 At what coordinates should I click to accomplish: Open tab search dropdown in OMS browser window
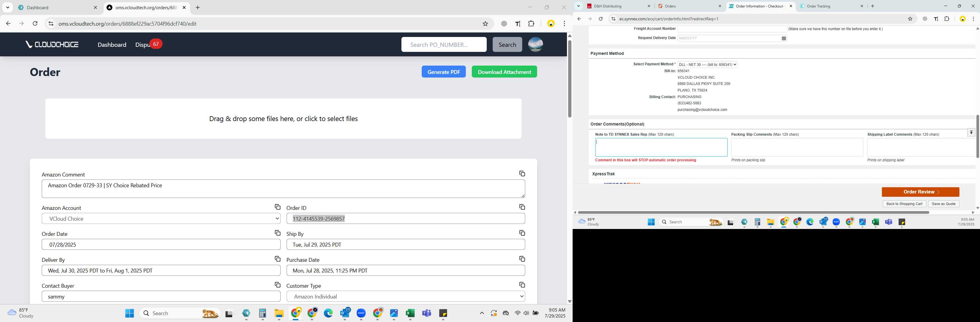pyautogui.click(x=8, y=7)
